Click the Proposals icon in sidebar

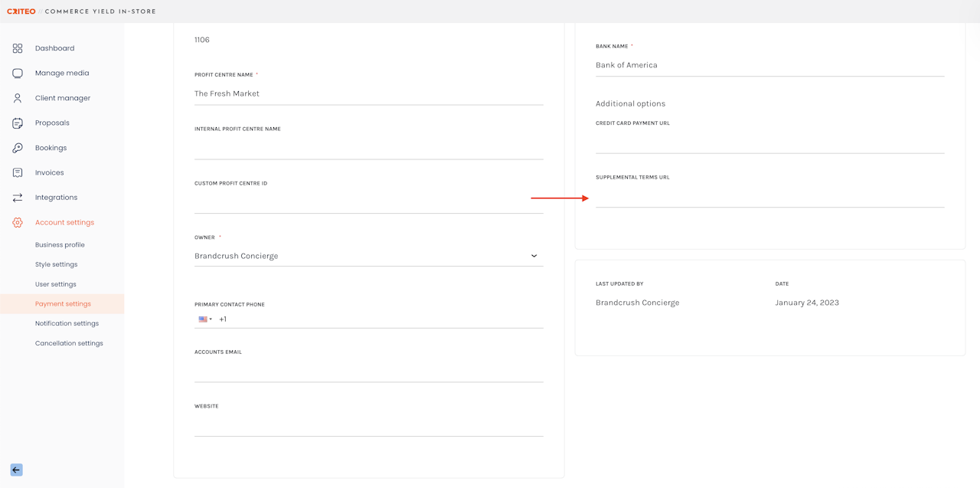tap(18, 123)
